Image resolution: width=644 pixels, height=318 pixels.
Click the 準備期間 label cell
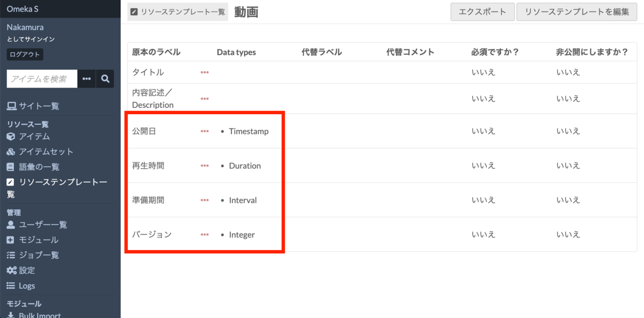point(148,200)
